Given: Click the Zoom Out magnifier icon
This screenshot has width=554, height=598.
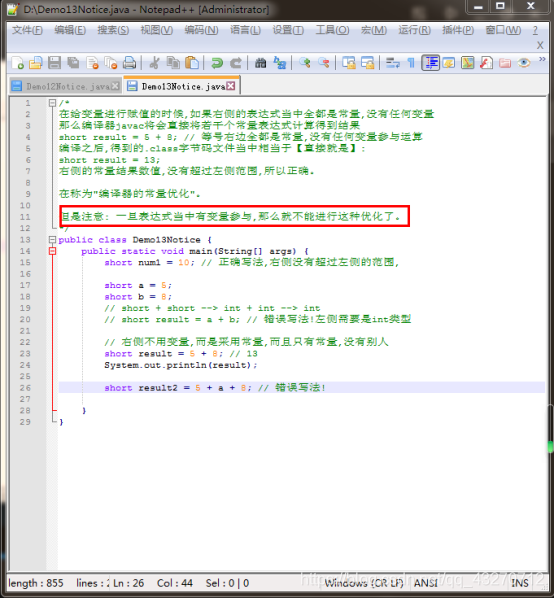Looking at the screenshot, I should pos(323,63).
